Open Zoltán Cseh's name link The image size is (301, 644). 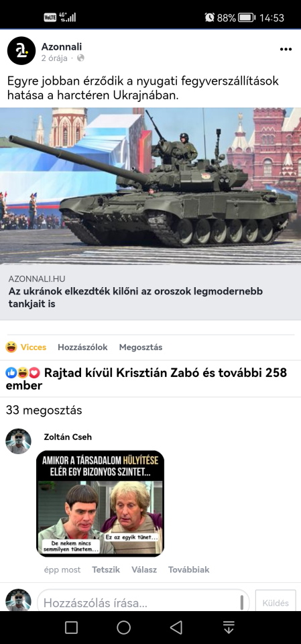[68, 437]
